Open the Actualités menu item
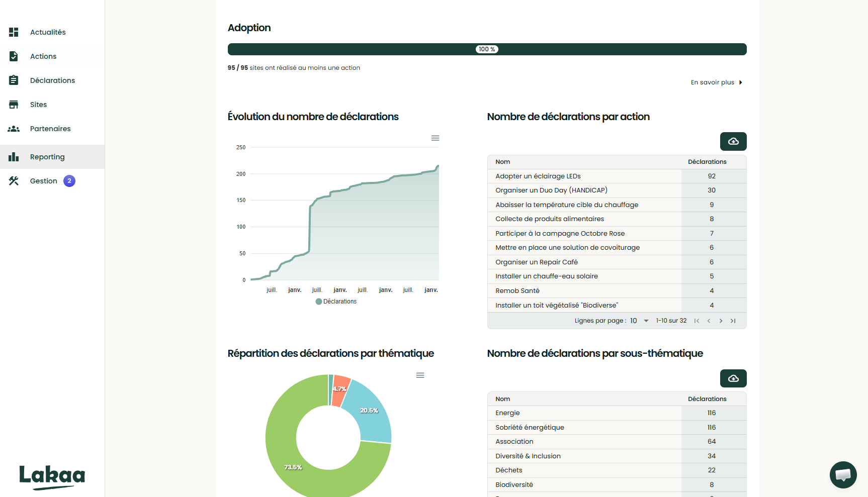The height and width of the screenshot is (497, 868). [x=52, y=32]
